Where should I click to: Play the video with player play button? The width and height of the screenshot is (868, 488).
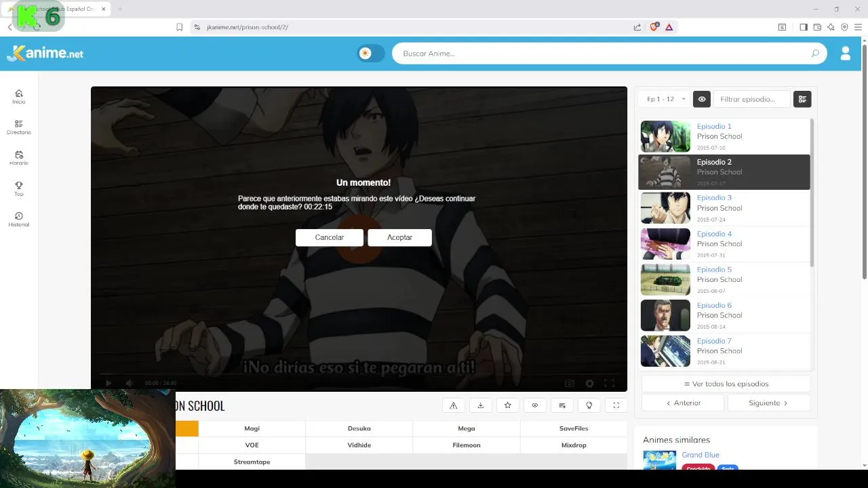coord(108,383)
